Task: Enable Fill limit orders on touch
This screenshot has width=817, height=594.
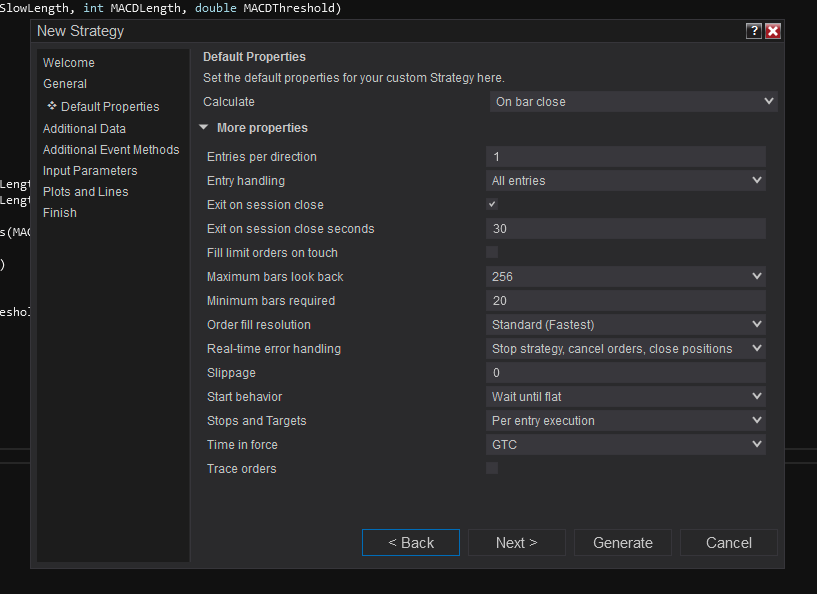Action: (x=492, y=253)
